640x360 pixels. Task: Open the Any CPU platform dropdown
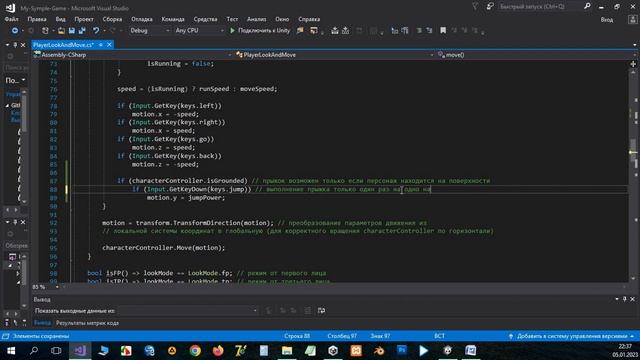tap(199, 31)
